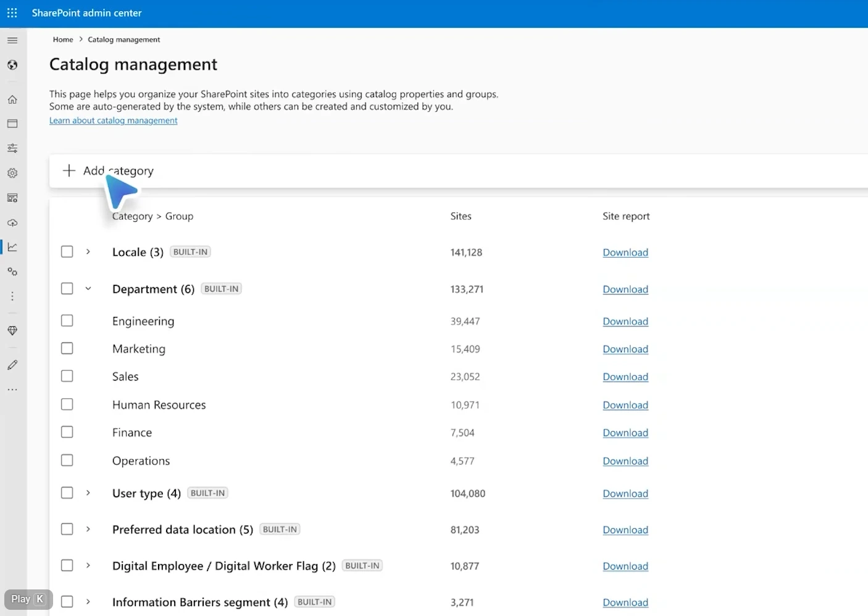
Task: Open Policies sliders icon in sidebar
Action: tap(12, 148)
